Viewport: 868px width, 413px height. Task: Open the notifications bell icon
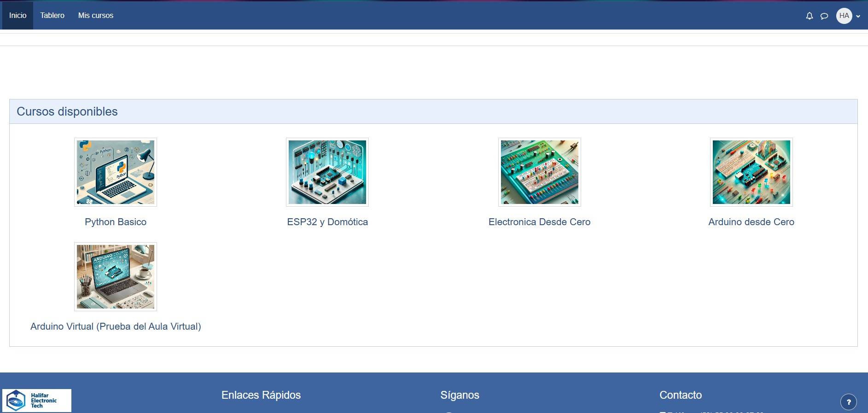809,16
